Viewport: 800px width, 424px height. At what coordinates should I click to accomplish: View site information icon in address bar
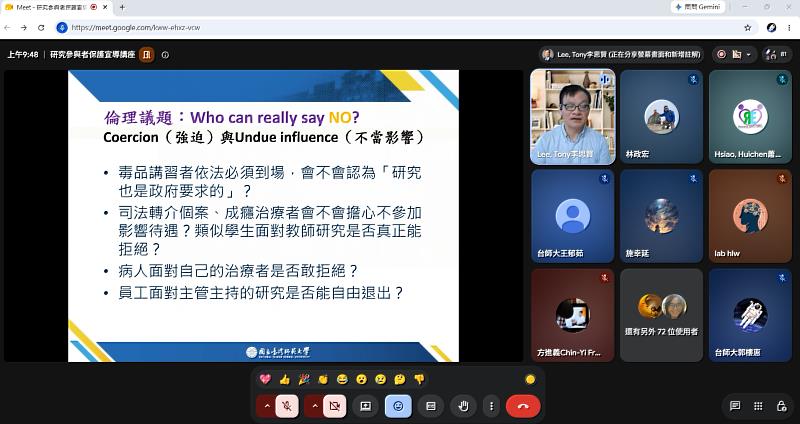tap(62, 28)
